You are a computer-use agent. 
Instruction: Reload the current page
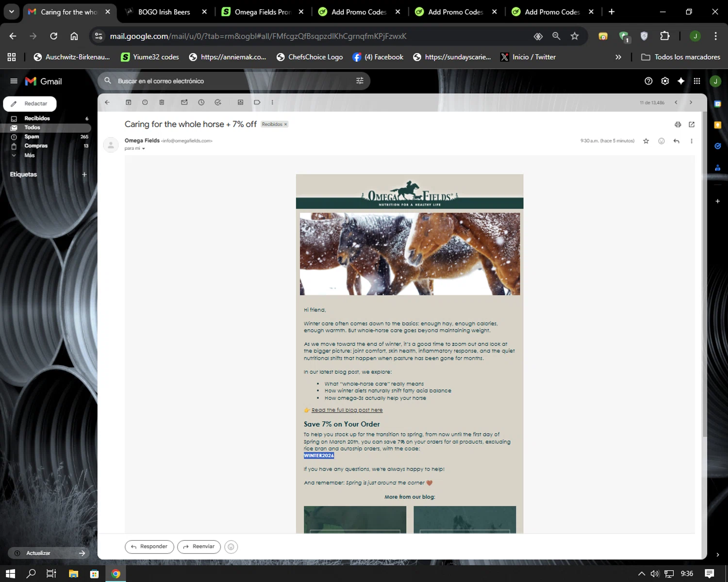point(53,36)
